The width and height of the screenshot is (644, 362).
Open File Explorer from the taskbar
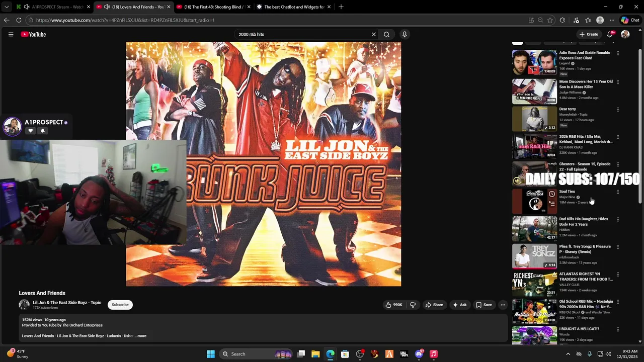(315, 354)
